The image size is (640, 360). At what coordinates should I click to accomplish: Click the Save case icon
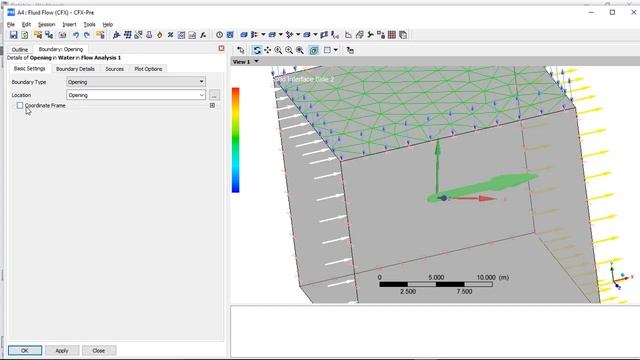pos(13,35)
